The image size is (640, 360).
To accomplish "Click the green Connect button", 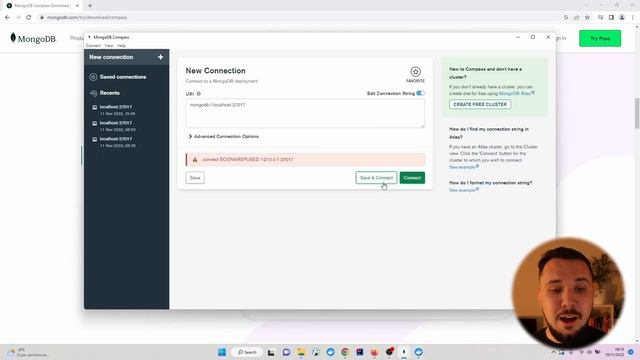I will [412, 178].
